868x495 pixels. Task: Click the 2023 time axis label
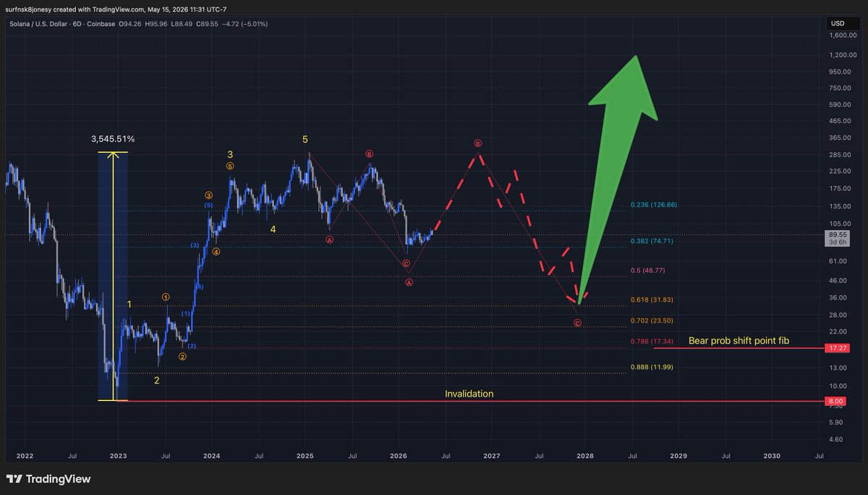pos(118,456)
